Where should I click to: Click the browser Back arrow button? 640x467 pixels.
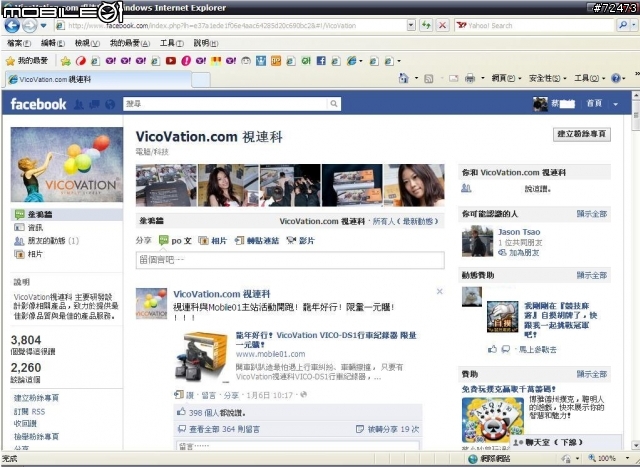(12, 26)
